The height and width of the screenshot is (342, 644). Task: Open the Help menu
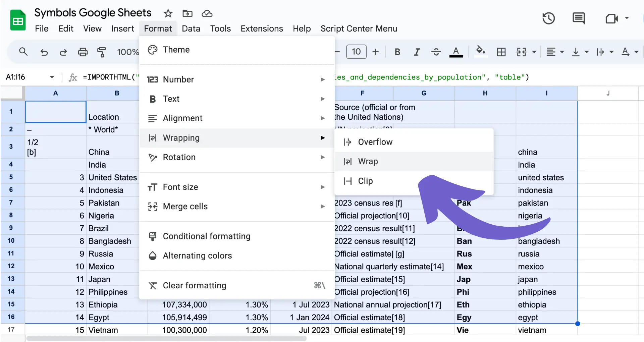302,28
